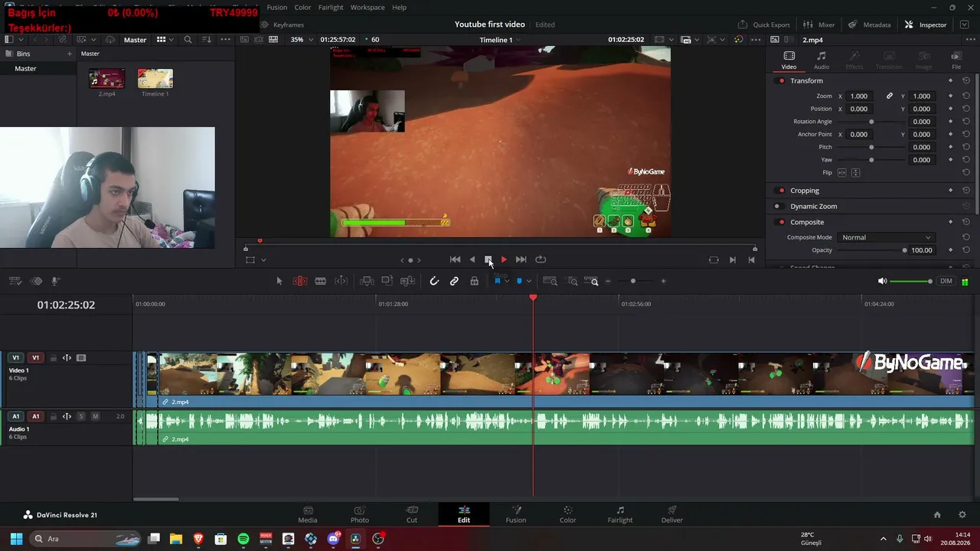
Task: Select the Selection Mode arrow tool
Action: (x=279, y=282)
